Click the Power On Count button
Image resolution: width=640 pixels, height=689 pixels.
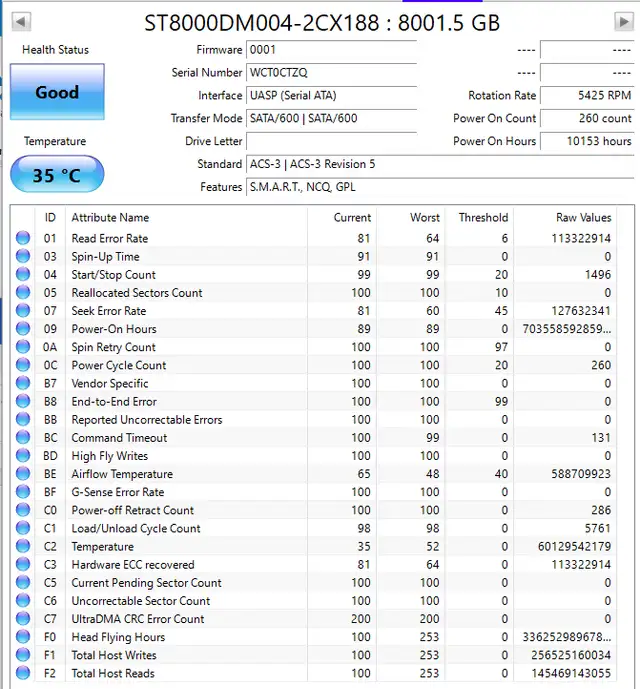pyautogui.click(x=587, y=118)
